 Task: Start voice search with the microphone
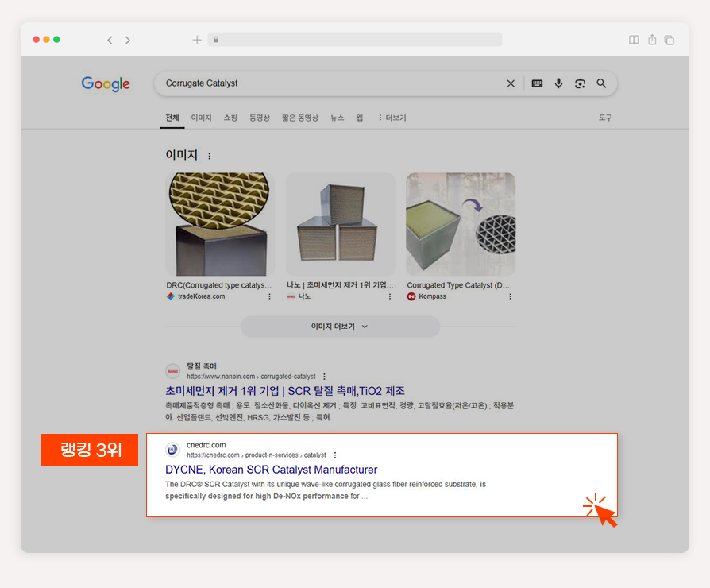559,83
